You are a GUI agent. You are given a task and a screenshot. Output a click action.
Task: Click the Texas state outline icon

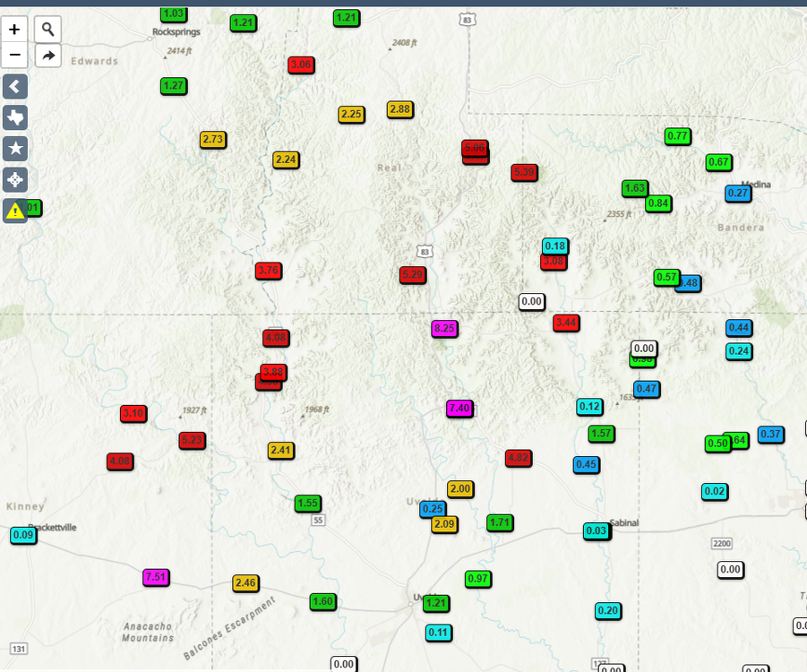click(15, 117)
